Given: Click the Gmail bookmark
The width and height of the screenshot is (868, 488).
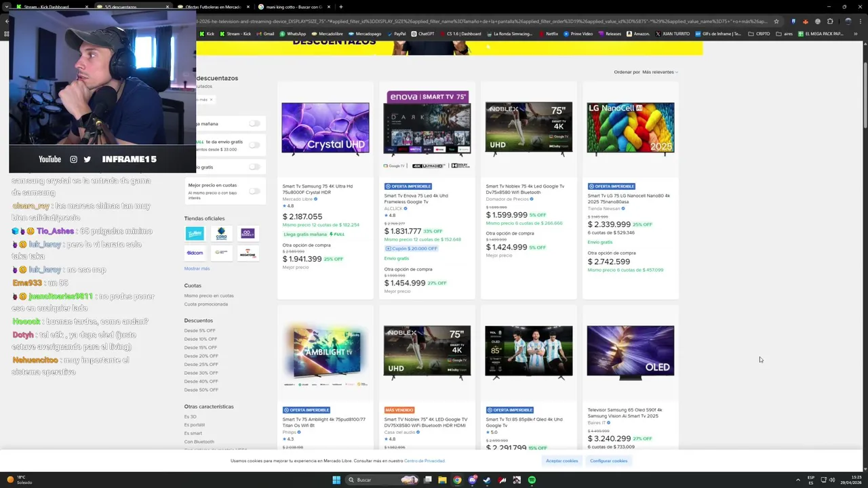Looking at the screenshot, I should [x=265, y=34].
